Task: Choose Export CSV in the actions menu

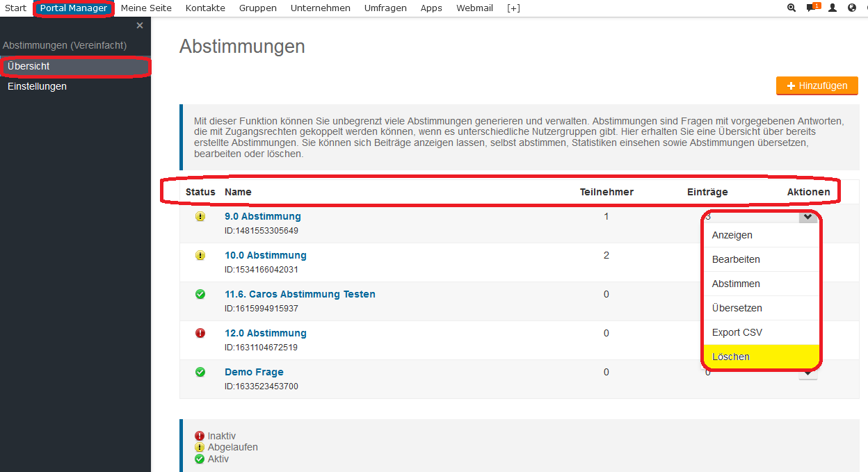Action: [762, 332]
